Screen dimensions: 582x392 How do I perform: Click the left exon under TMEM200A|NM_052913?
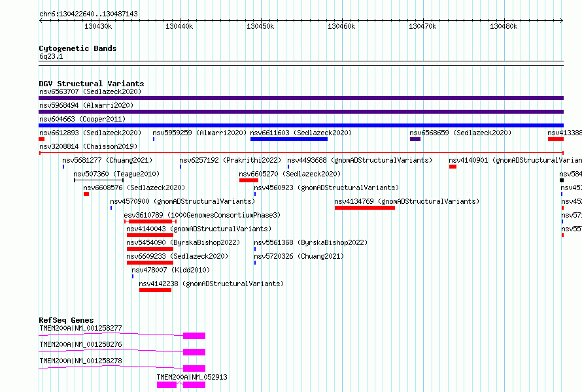[167, 385]
